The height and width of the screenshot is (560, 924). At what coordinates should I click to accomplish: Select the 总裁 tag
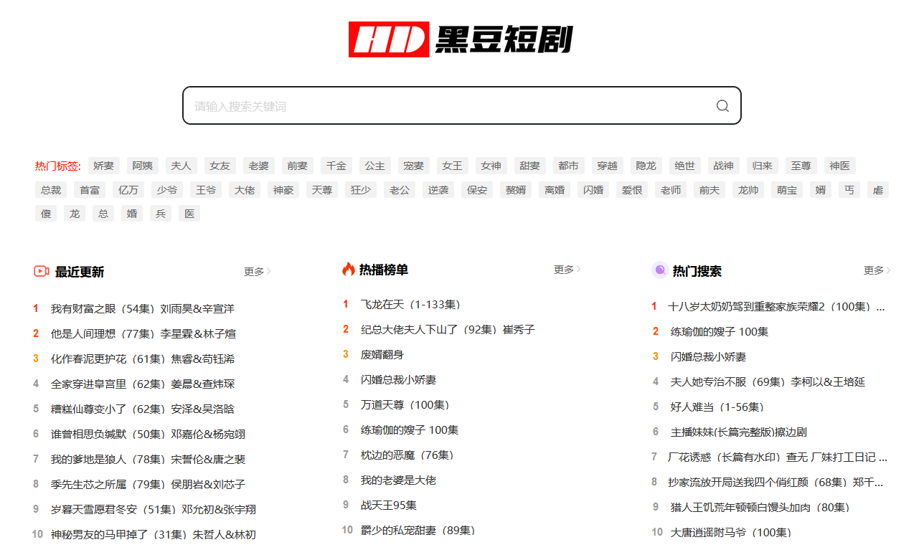pyautogui.click(x=51, y=190)
